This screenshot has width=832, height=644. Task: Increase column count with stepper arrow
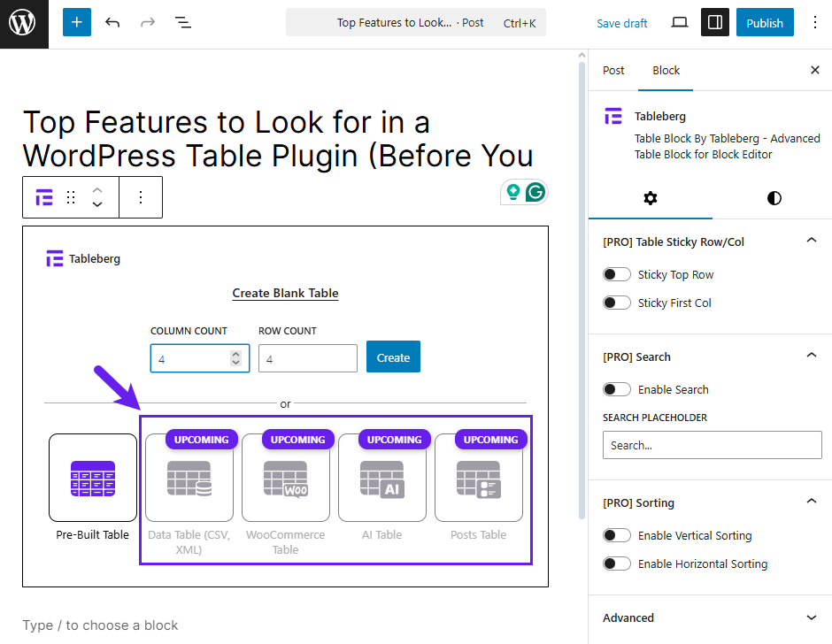(x=235, y=354)
